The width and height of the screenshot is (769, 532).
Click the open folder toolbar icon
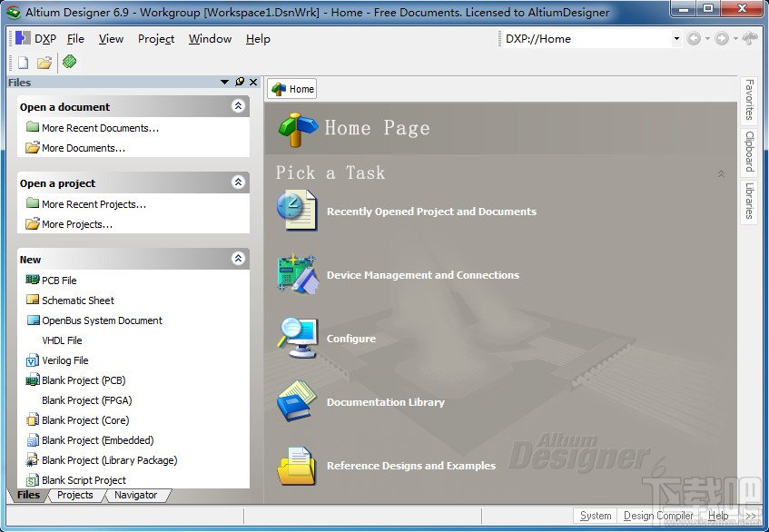click(44, 63)
